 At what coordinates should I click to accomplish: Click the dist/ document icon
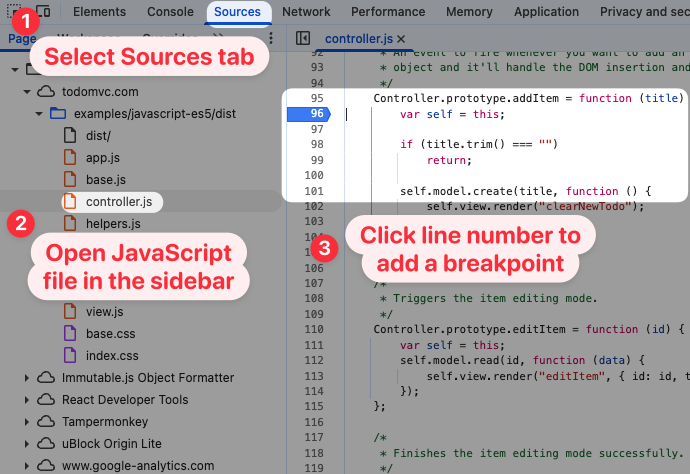pos(70,136)
